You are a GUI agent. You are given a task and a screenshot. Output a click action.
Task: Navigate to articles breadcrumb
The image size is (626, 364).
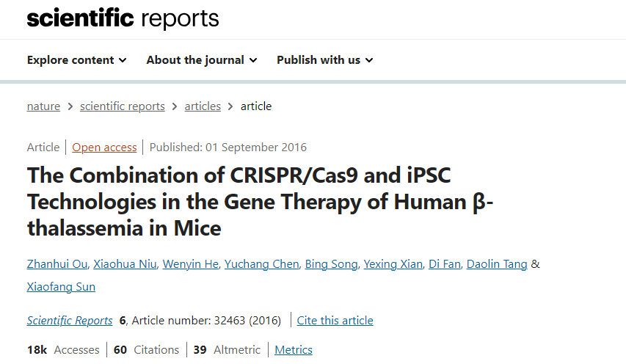[203, 106]
